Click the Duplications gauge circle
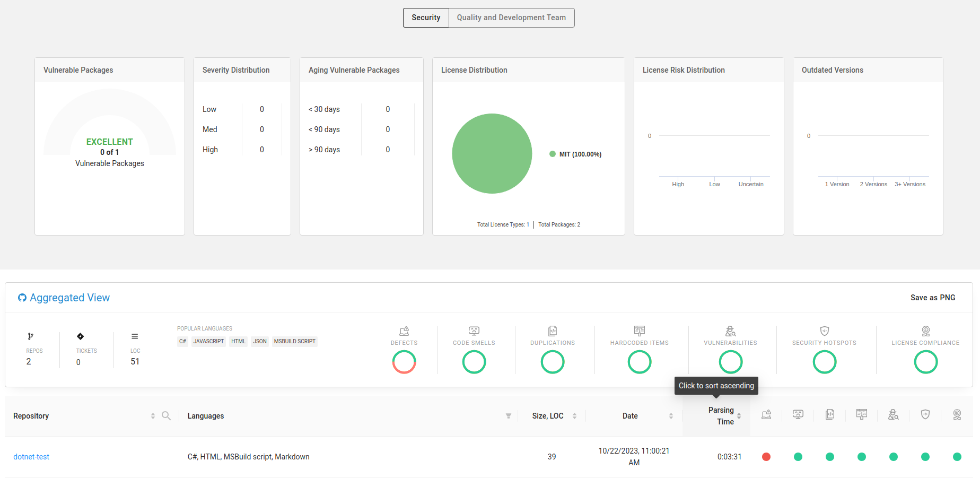 point(553,362)
